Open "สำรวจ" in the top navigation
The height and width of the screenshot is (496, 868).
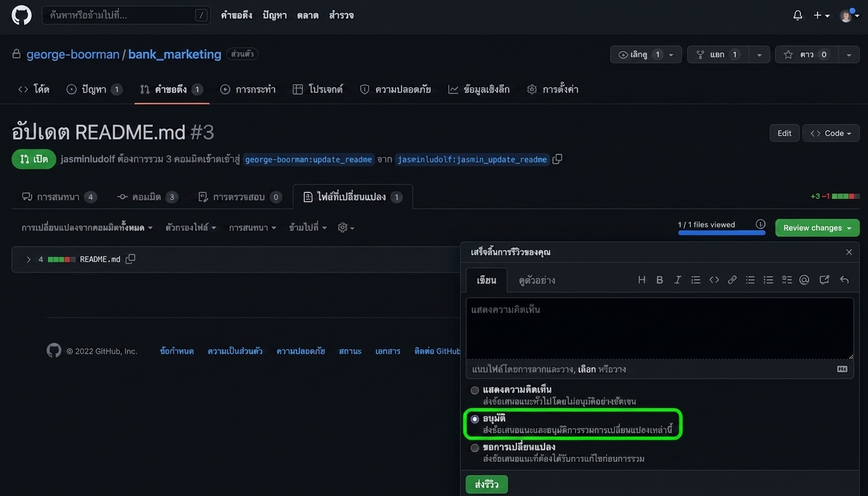[341, 15]
